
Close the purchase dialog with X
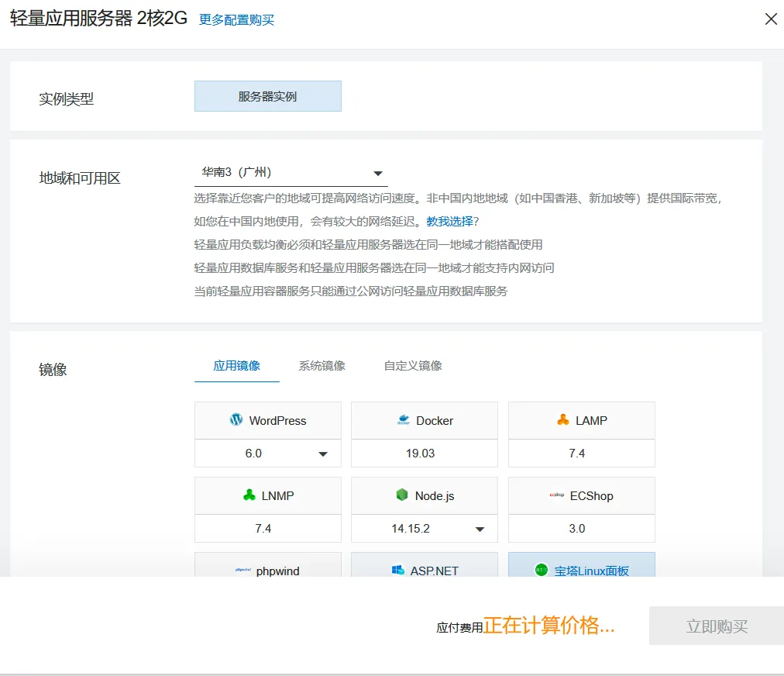pyautogui.click(x=771, y=19)
